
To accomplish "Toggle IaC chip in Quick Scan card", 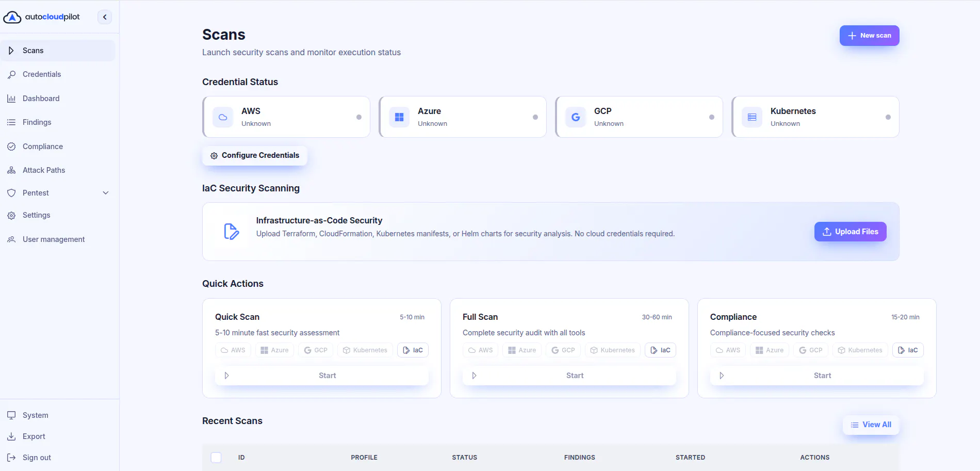I will (x=413, y=350).
